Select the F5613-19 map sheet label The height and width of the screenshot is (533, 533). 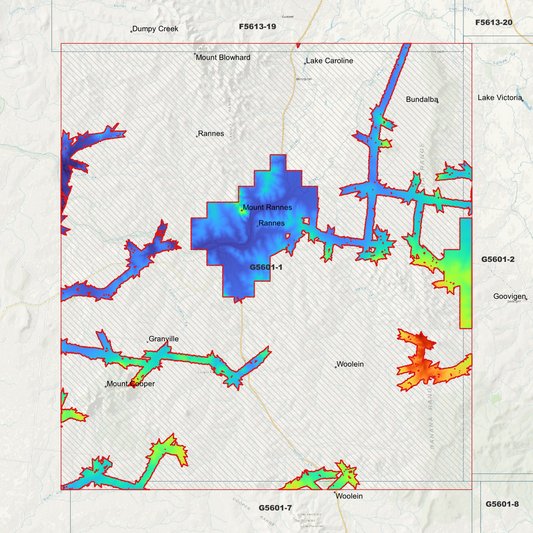tap(257, 27)
